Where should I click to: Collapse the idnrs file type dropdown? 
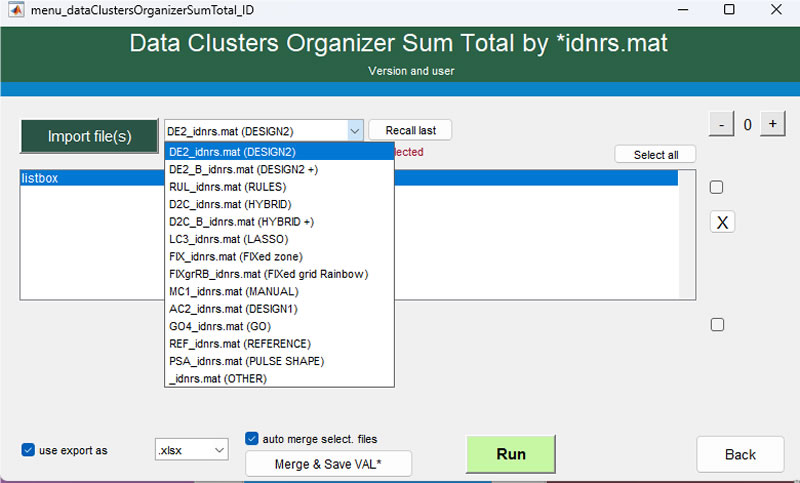[x=354, y=130]
